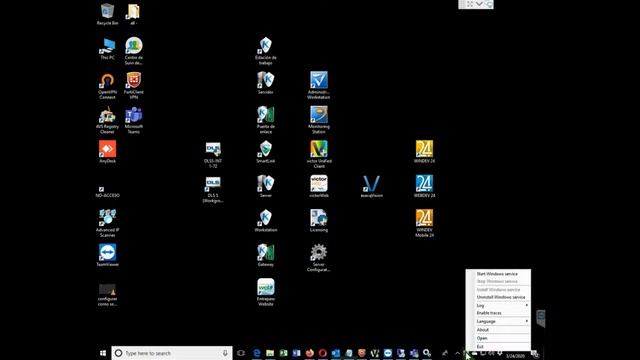Select the Microsoft Teams desktop shortcut
Screen dimensions: 640x360
(134, 120)
